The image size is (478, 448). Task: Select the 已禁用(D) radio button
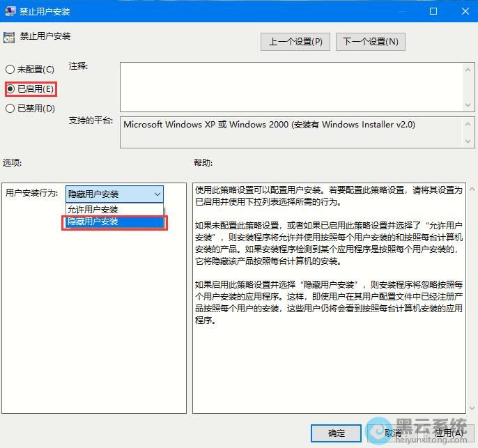click(x=10, y=109)
